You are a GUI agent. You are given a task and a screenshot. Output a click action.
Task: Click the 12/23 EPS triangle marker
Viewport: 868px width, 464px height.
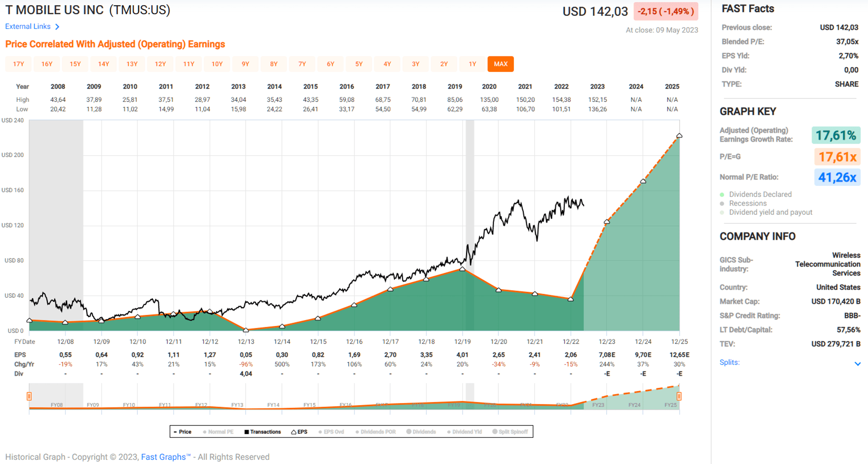[607, 222]
